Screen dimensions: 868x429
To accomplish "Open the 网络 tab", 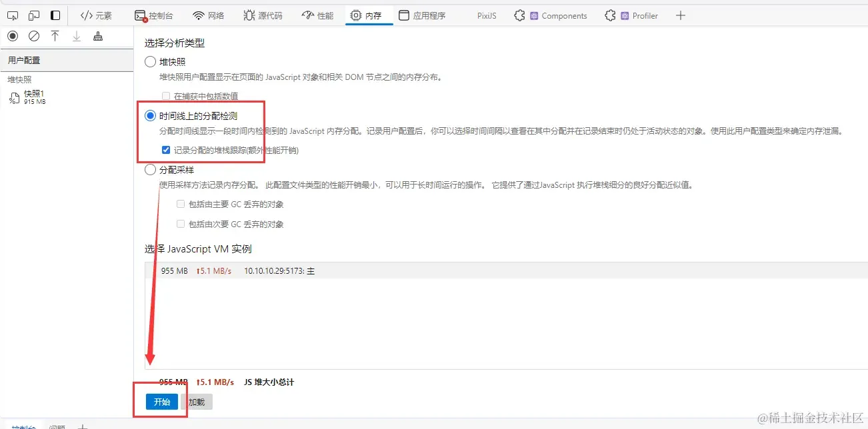I will pyautogui.click(x=209, y=15).
